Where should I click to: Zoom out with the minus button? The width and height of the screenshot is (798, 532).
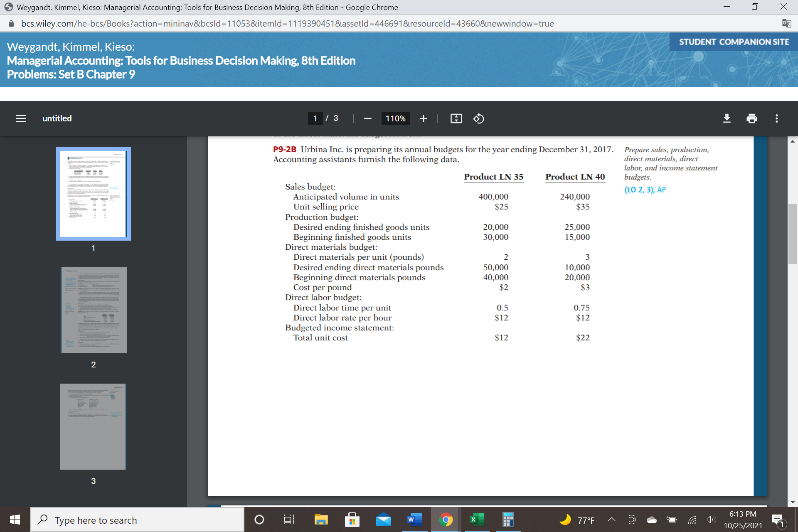tap(367, 118)
